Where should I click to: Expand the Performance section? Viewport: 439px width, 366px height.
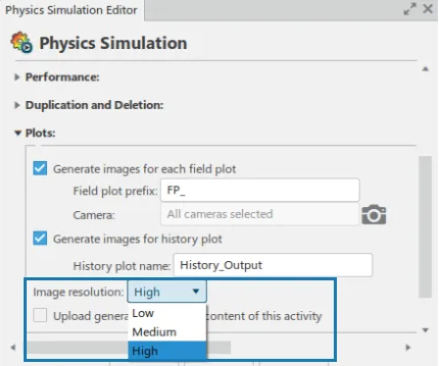pyautogui.click(x=17, y=77)
